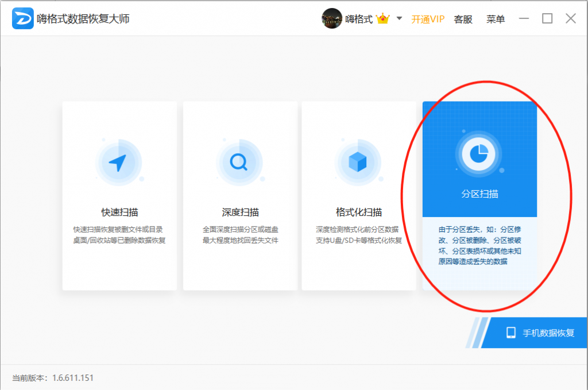Screen dimensions: 588x390
Task: Click the VIP crown icon
Action: tap(383, 18)
